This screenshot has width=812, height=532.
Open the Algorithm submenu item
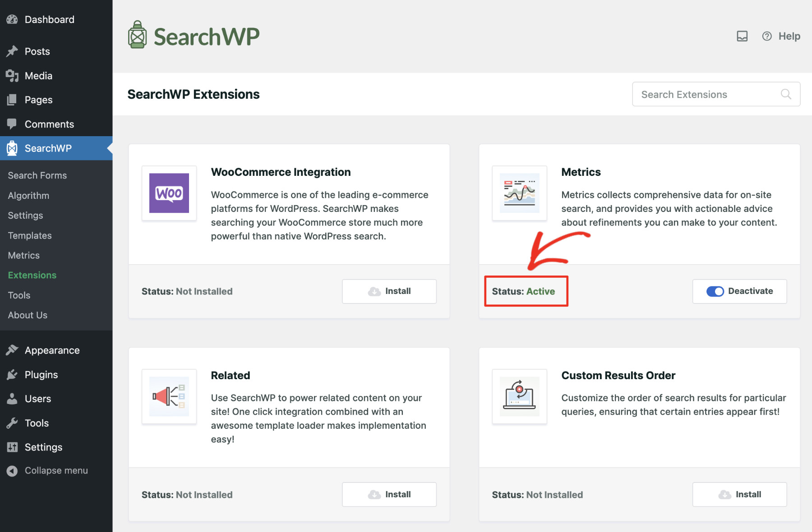pyautogui.click(x=28, y=196)
